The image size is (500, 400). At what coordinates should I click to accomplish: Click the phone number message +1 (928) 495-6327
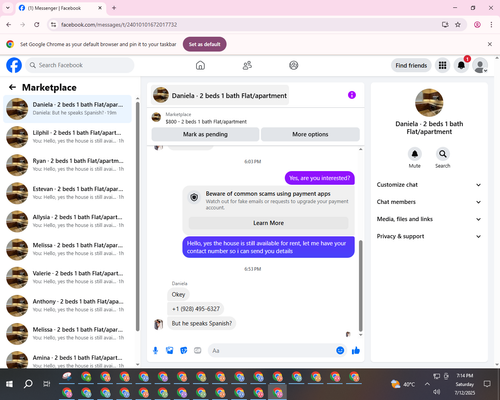[196, 309]
